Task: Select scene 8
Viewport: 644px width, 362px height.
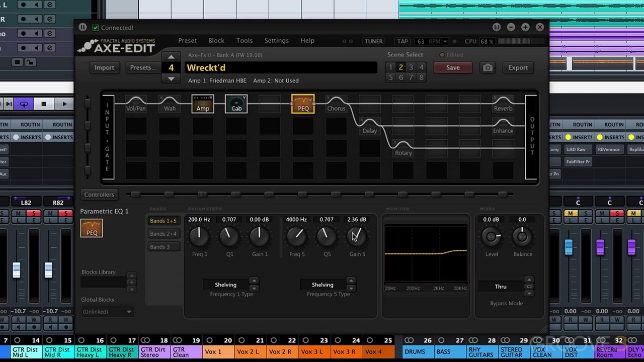Action: click(422, 77)
